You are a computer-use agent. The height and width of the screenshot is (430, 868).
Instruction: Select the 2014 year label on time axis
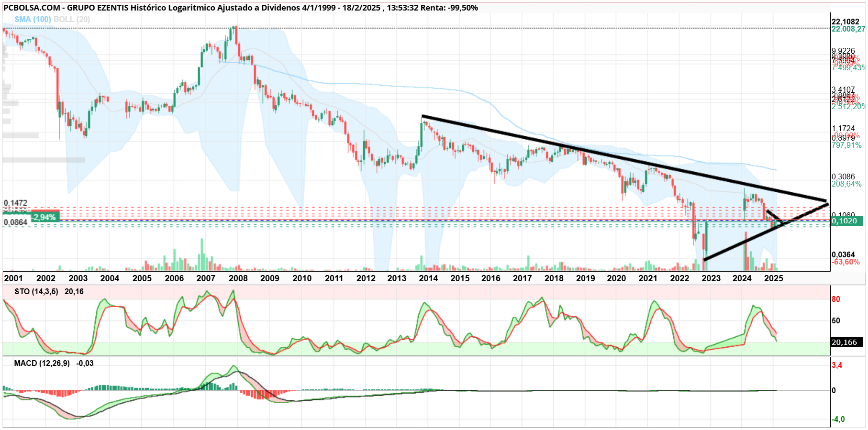(428, 278)
